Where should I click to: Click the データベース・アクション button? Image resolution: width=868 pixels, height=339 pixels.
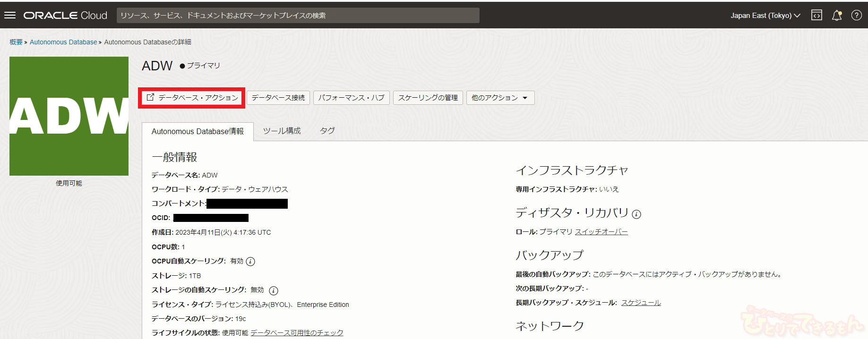(x=192, y=98)
